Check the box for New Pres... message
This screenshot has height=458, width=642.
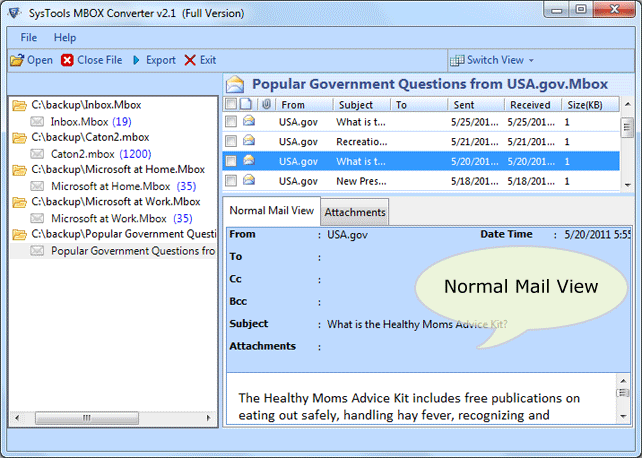tap(231, 180)
